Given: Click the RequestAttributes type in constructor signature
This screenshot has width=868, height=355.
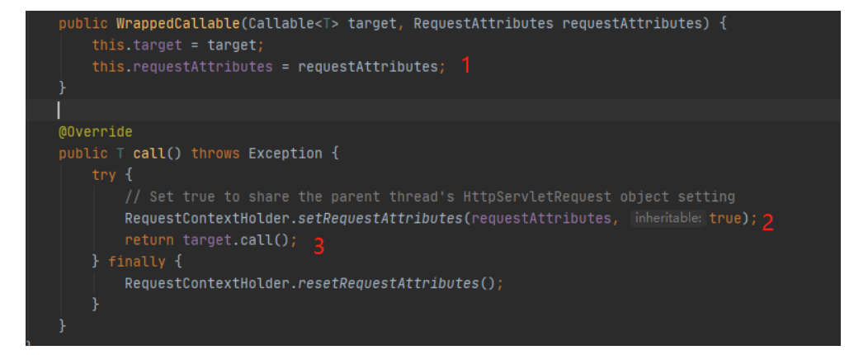Looking at the screenshot, I should pos(484,25).
